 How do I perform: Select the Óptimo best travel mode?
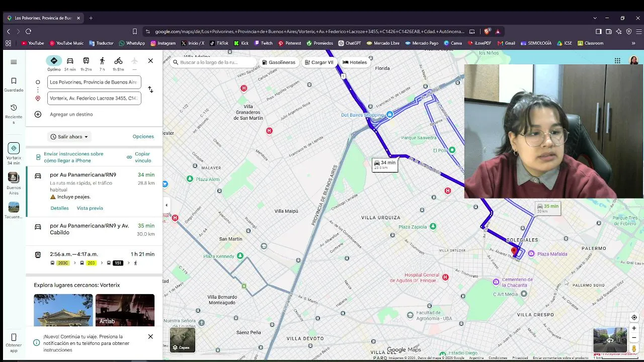click(54, 64)
